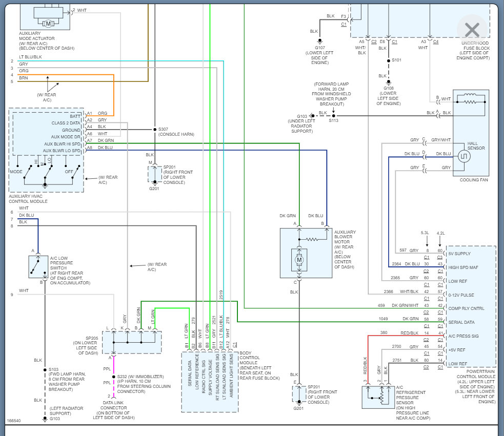
Task: Click the motor symbol in Auxiliary Blower Motor
Action: point(299,260)
